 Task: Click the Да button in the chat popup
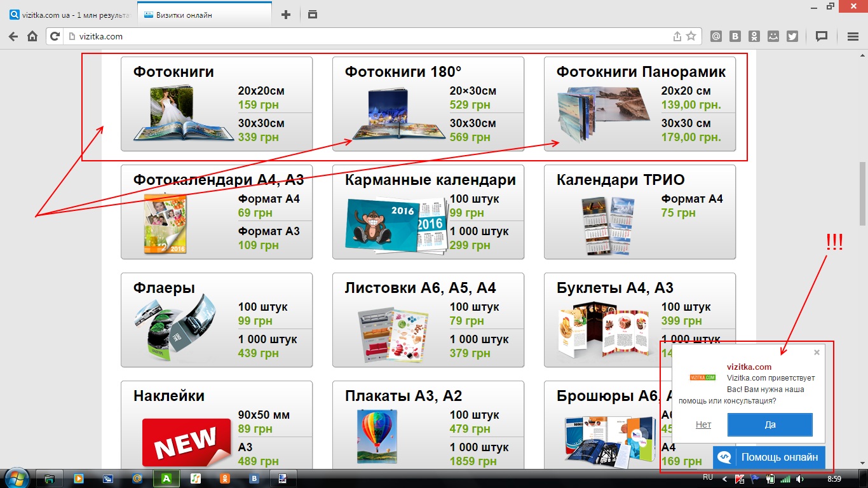(x=770, y=424)
